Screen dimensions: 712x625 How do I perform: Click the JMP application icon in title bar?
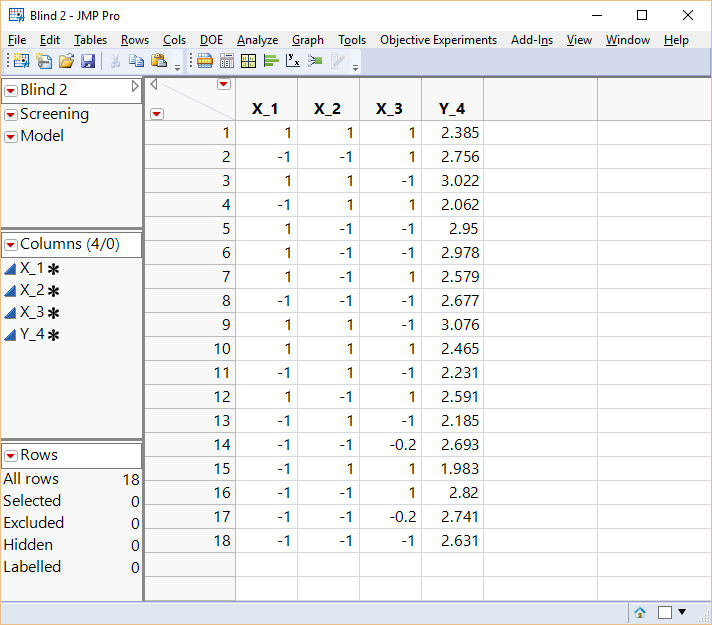coord(17,15)
